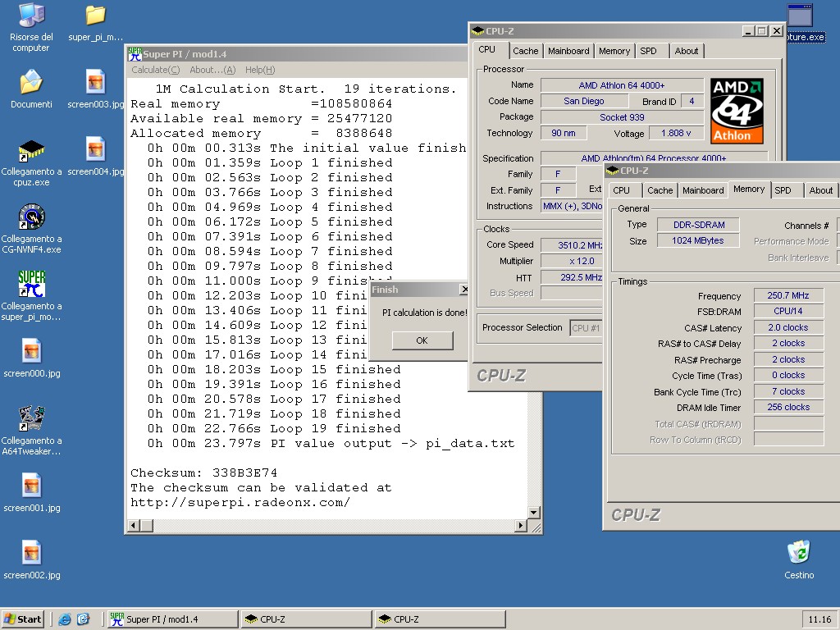Click the memory Size 1024 MBytes field
Screen dimensions: 840x630
tap(699, 241)
